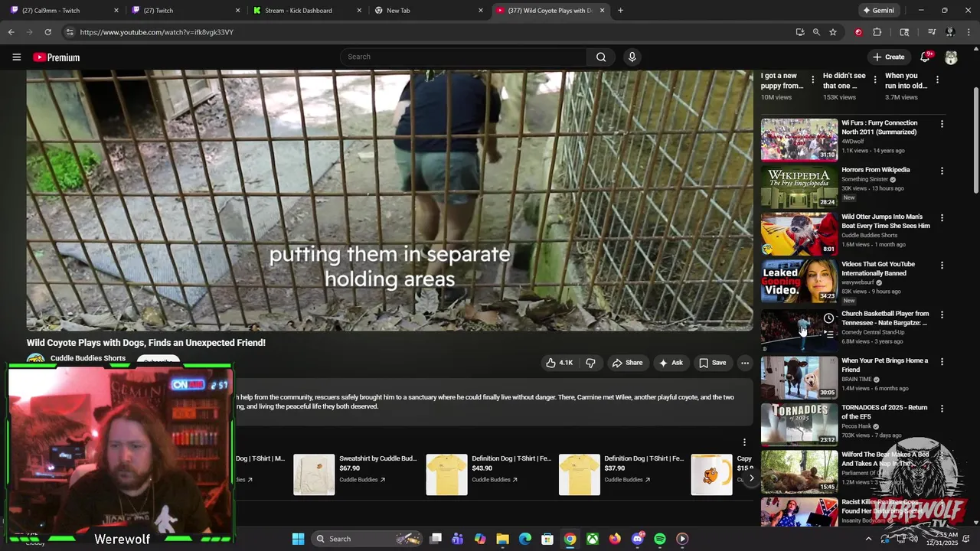Start voice search with the microphone icon
980x551 pixels.
(632, 57)
